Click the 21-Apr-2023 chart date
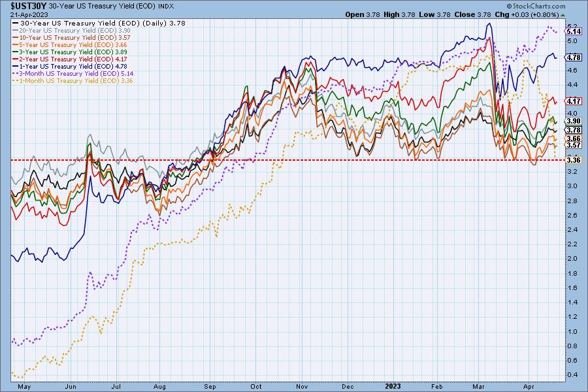This screenshot has height=392, width=588. click(29, 14)
